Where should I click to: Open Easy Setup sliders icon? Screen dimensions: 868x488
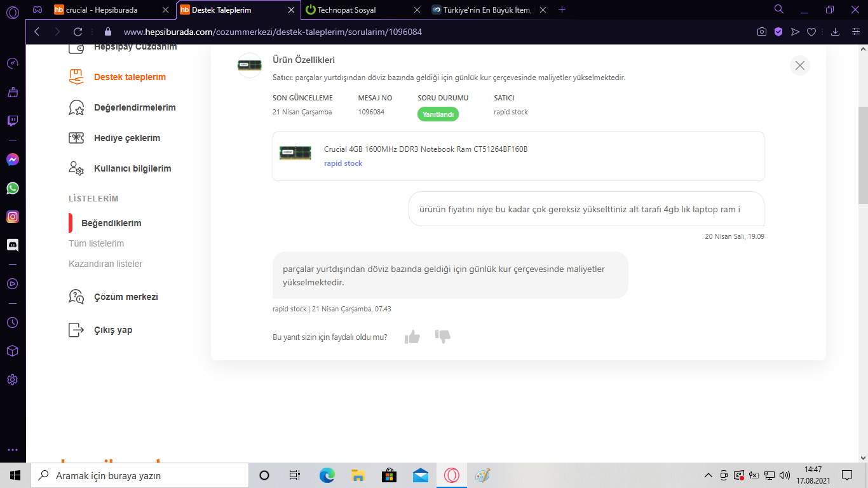[855, 32]
